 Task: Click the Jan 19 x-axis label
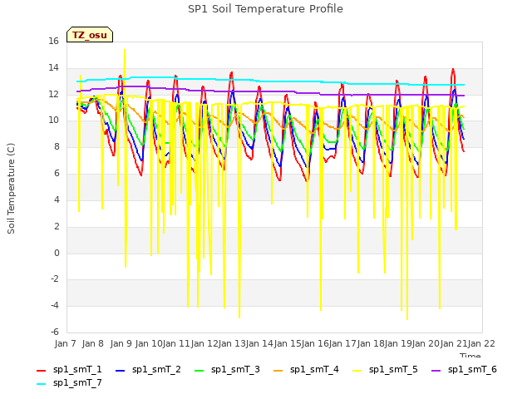[x=398, y=343]
